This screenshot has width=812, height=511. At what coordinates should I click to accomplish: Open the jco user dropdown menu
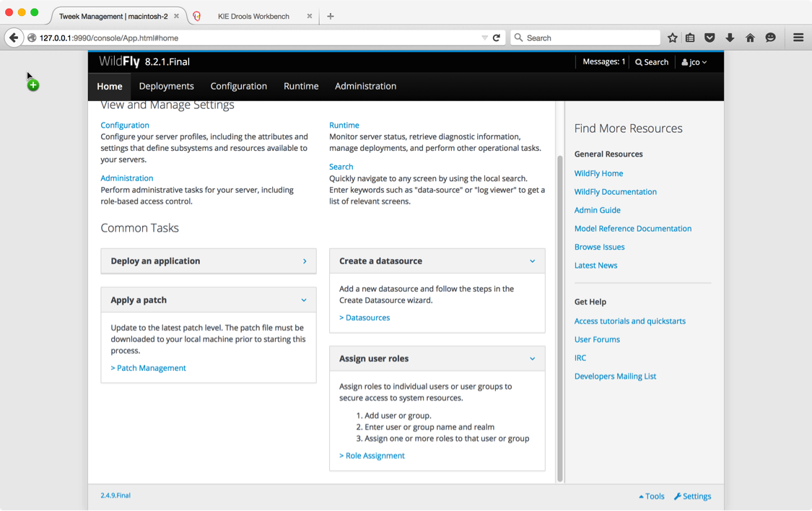point(694,62)
